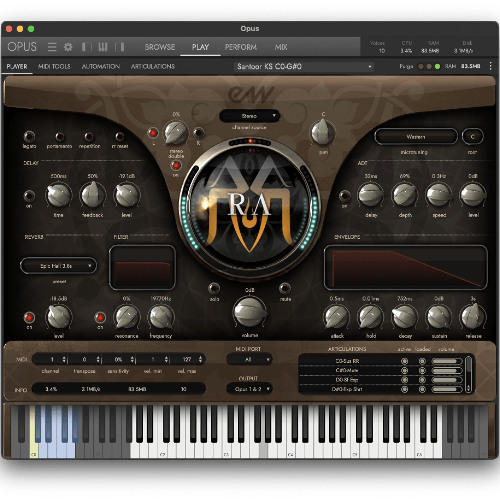Toggle the delay on switch
500x500 pixels.
point(29,196)
